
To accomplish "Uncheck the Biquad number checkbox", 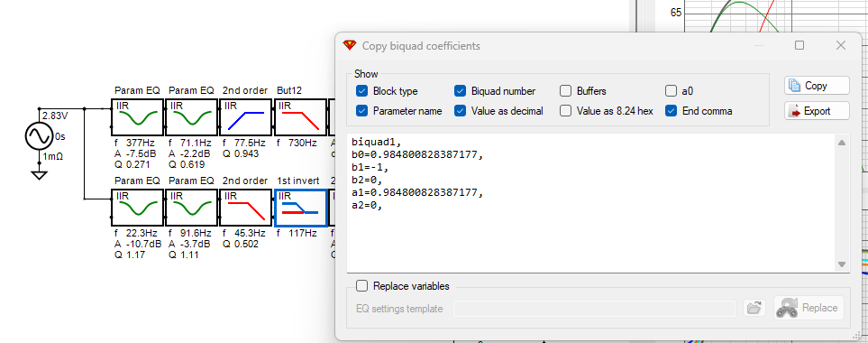I will point(460,91).
